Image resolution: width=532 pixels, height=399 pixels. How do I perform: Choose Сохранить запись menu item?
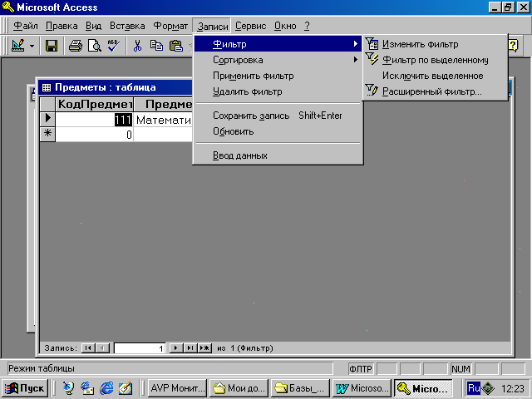[278, 116]
